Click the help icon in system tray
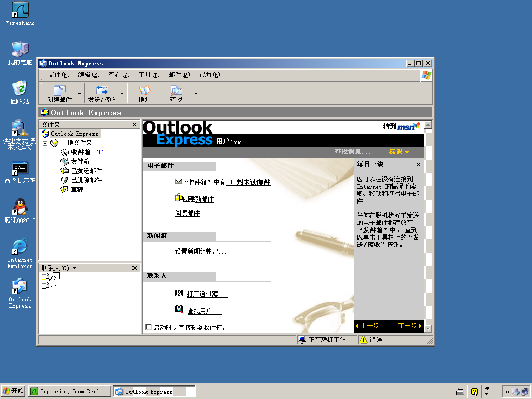The image size is (532, 399). tap(475, 392)
